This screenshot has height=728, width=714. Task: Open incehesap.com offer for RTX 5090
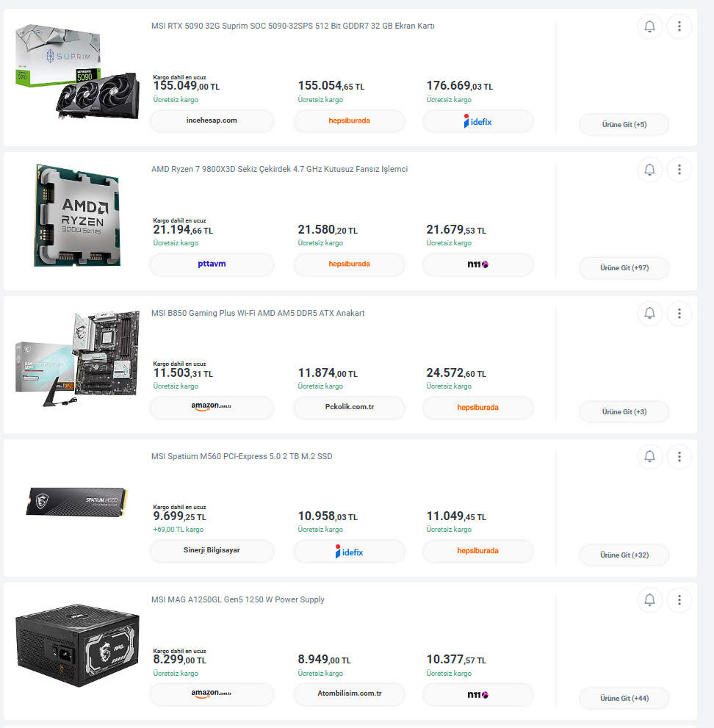coord(212,120)
